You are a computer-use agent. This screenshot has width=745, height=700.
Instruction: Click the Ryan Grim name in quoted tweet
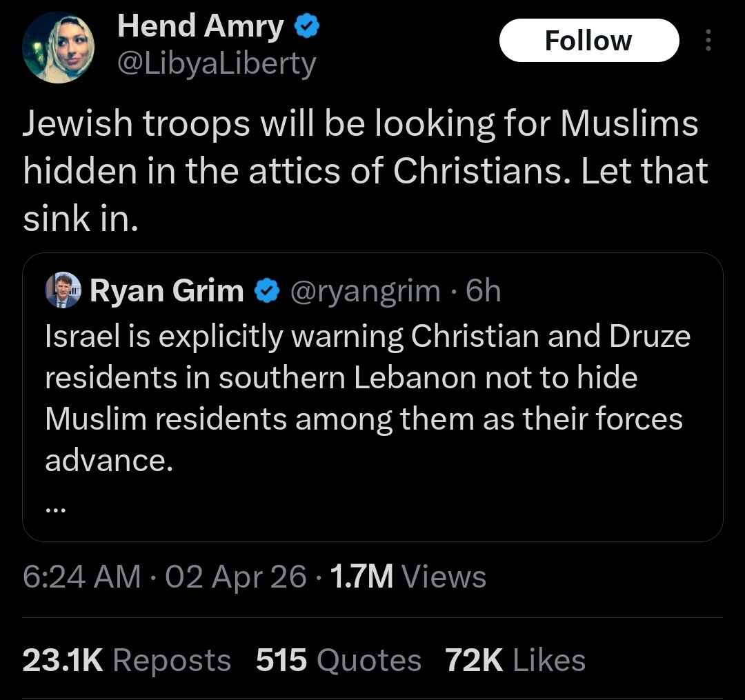[x=166, y=292]
